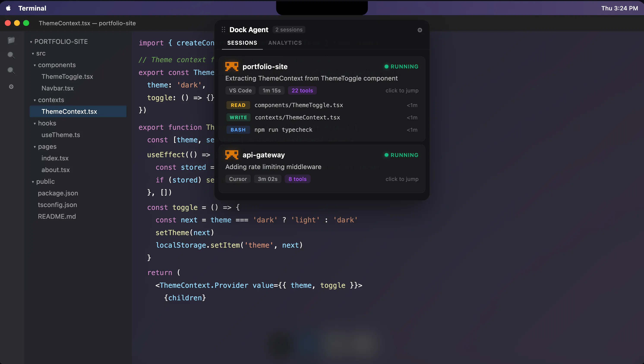Place cursor on the '{children}' code line

point(185,298)
